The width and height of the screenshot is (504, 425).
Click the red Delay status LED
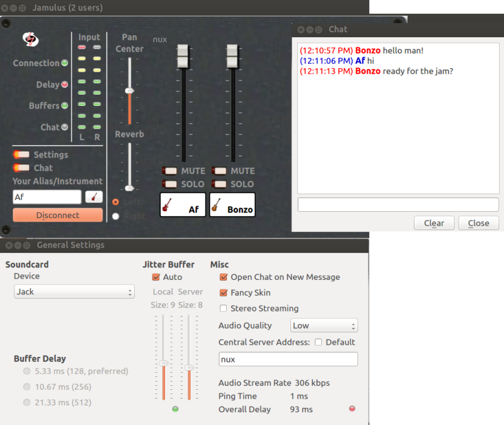pyautogui.click(x=65, y=84)
